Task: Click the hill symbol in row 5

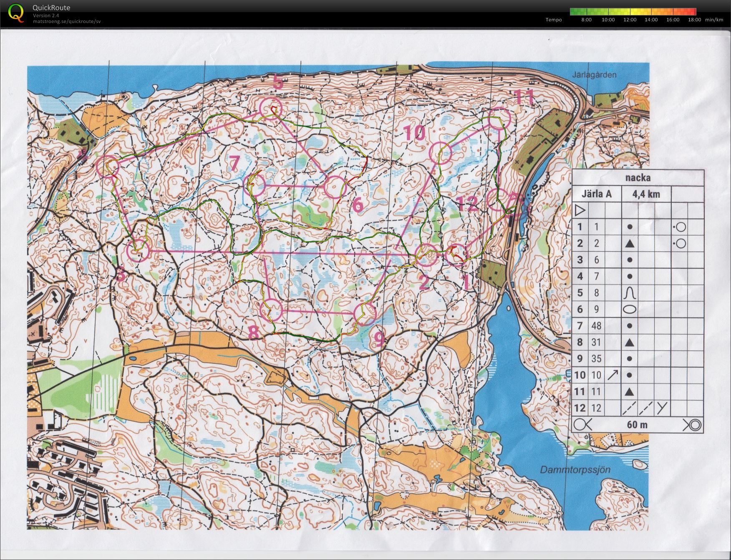Action: [630, 293]
